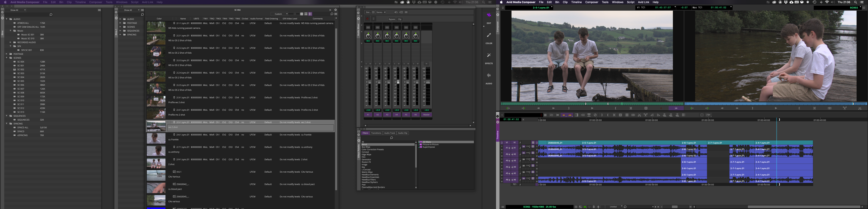
Task: Open the Color workspace with eyedropper icon
Action: click(489, 35)
